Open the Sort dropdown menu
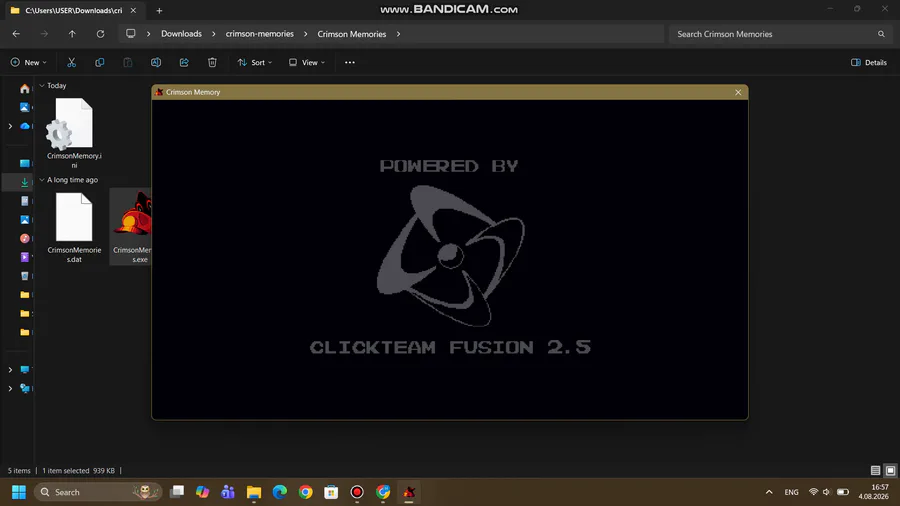Viewport: 900px width, 506px height. [255, 63]
